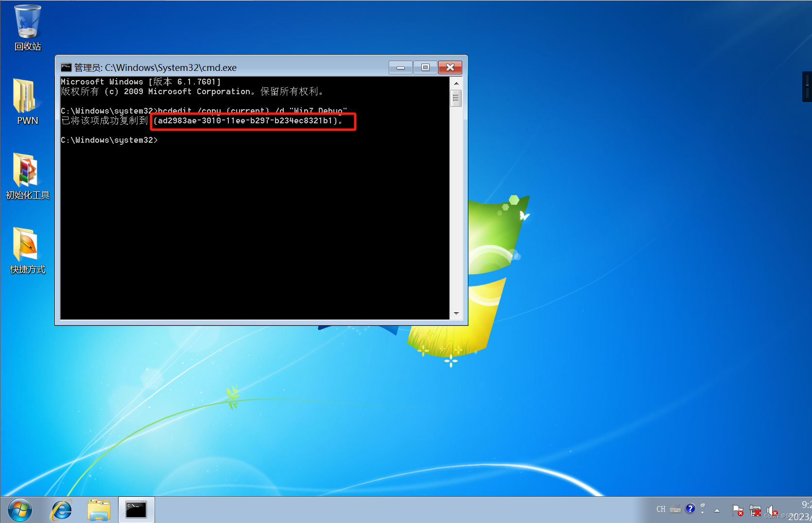Toggle the language bar restore icon
The height and width of the screenshot is (523, 812).
[703, 506]
